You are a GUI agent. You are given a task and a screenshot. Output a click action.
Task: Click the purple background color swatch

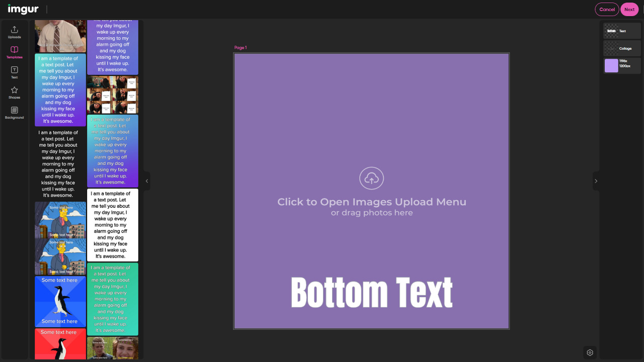click(x=611, y=66)
